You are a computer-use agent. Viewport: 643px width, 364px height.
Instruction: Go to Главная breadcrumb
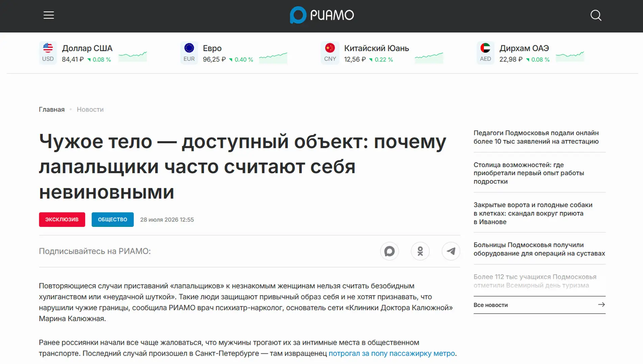[52, 109]
